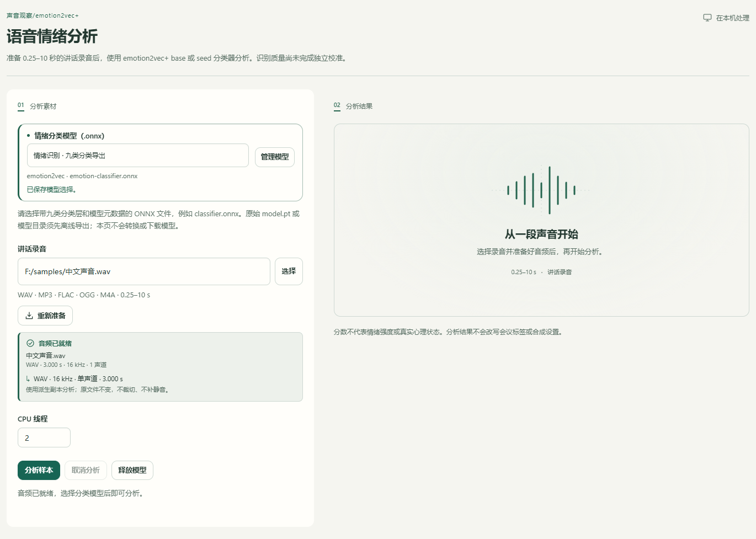Click the 选择 button to choose a recording
The height and width of the screenshot is (539, 756).
(x=289, y=271)
